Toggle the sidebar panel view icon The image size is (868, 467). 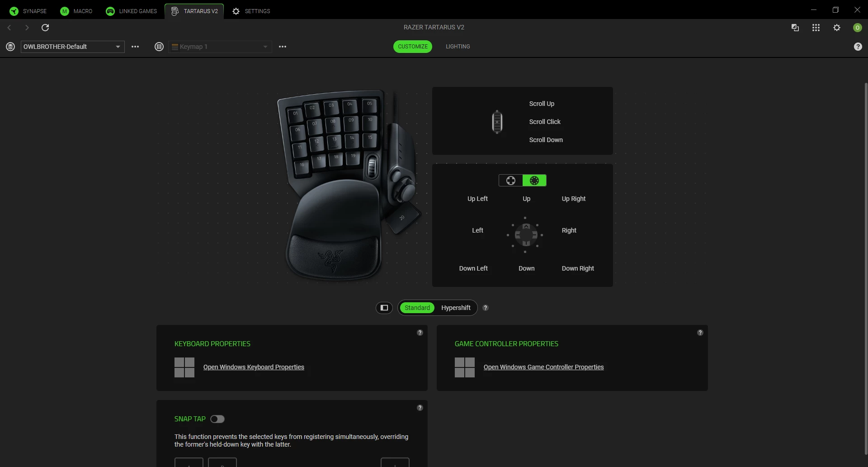384,308
